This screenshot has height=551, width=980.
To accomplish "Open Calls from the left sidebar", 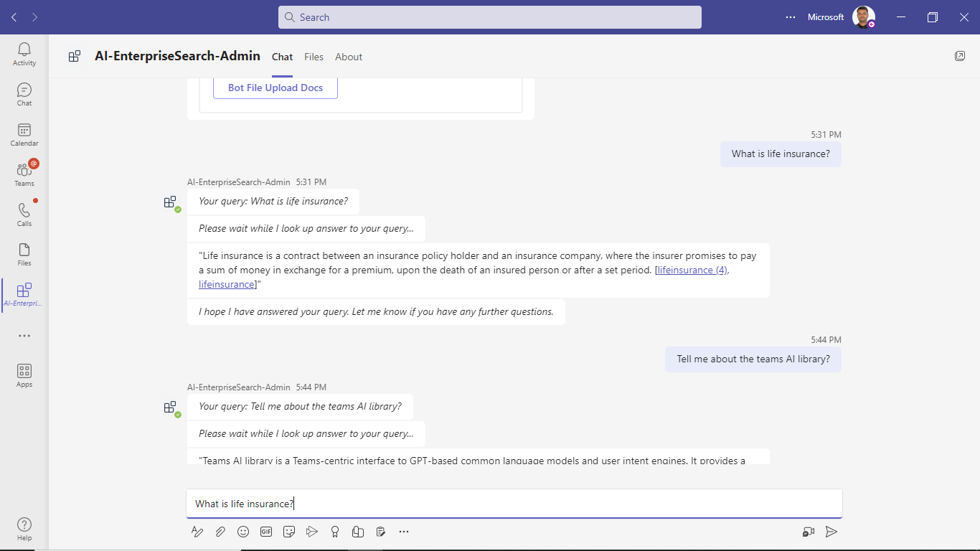I will tap(24, 215).
